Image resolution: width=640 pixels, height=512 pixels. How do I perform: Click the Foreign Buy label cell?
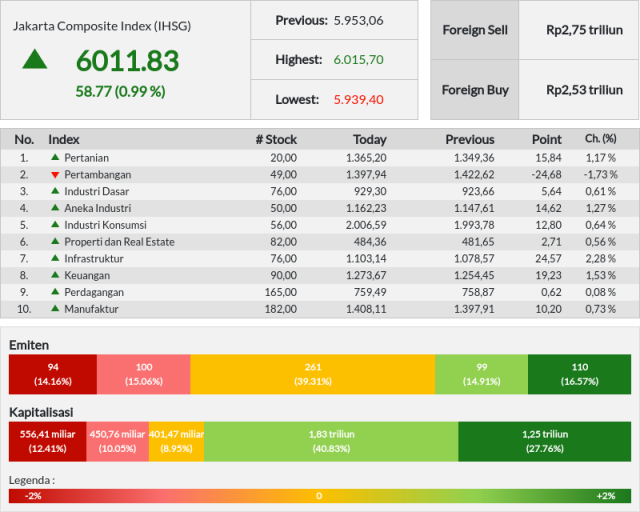coord(475,90)
